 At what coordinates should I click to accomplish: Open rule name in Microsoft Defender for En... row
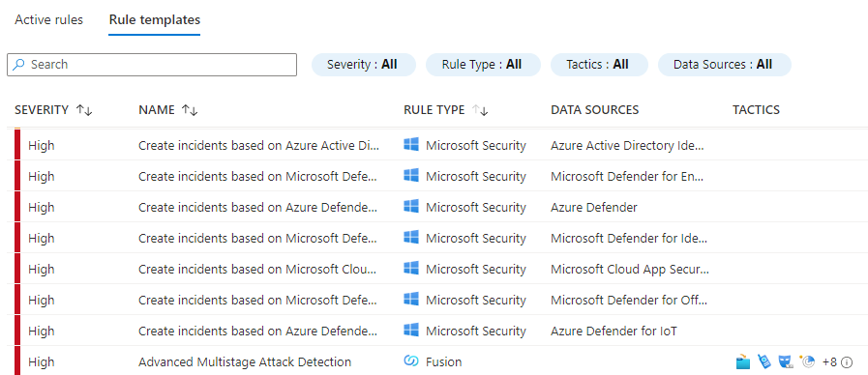pyautogui.click(x=258, y=177)
